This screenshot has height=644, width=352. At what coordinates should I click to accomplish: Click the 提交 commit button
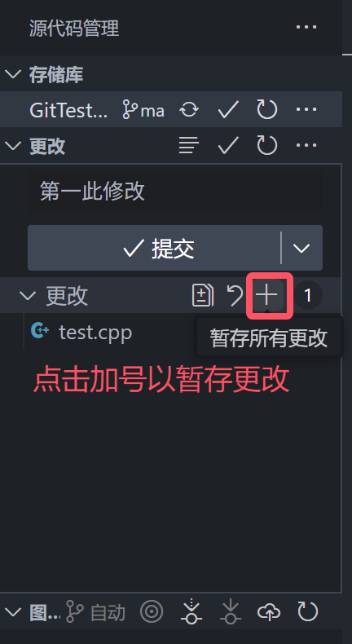(155, 248)
